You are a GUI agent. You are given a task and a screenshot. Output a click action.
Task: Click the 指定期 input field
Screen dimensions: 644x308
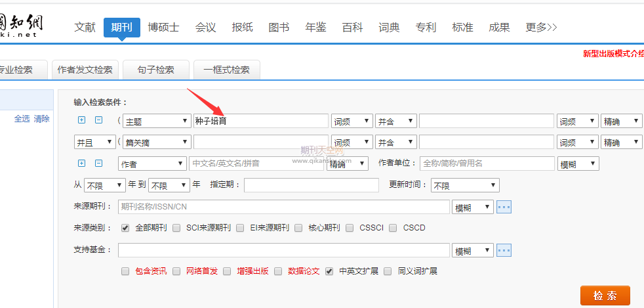tap(311, 185)
